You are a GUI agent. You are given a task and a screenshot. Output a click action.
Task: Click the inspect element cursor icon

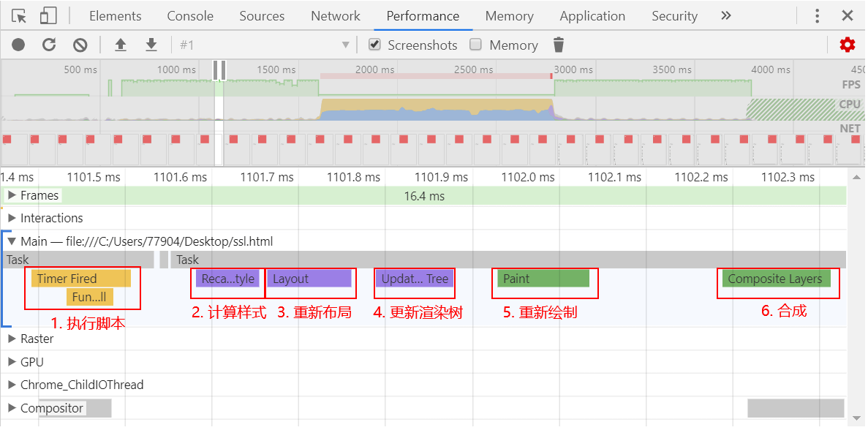19,16
